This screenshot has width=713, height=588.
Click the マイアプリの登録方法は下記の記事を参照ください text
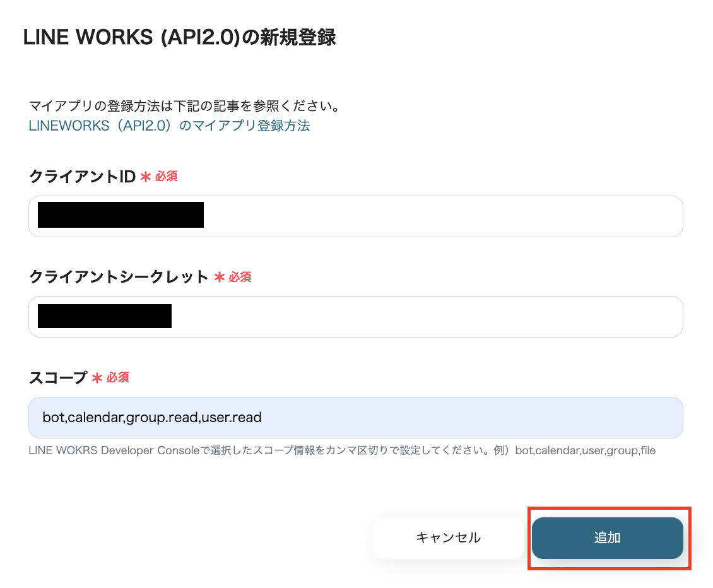pyautogui.click(x=185, y=106)
